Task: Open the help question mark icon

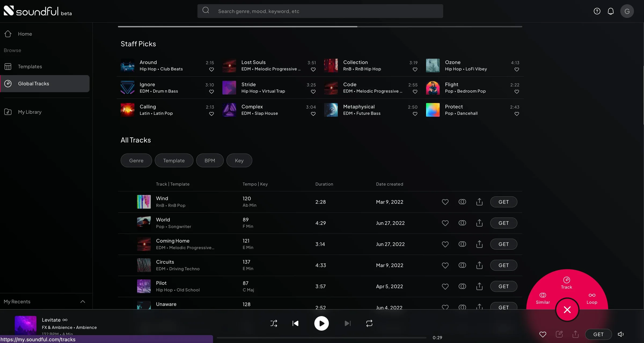Action: [x=597, y=11]
